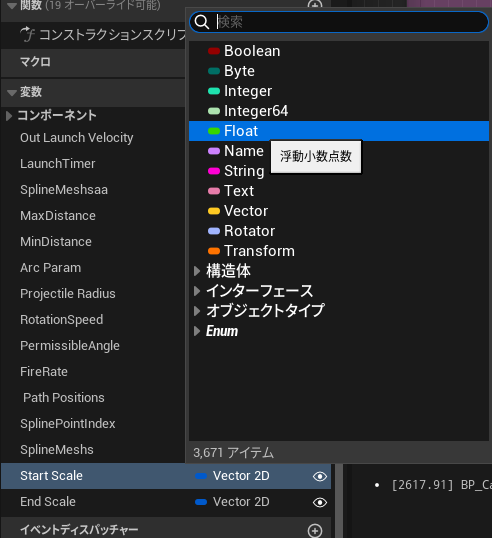This screenshot has width=492, height=538.
Task: Click the マクロ section header
Action: pos(93,62)
